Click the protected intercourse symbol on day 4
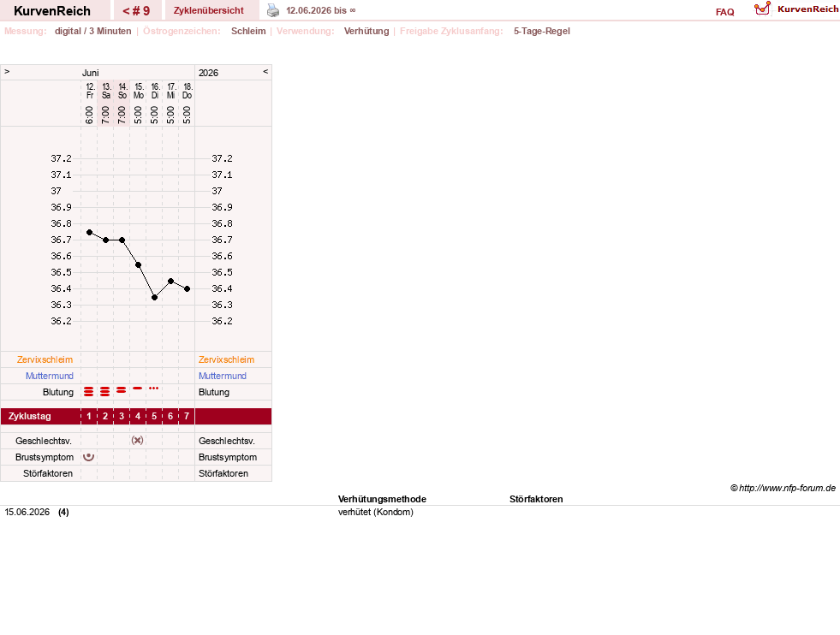840x635 pixels. point(138,440)
